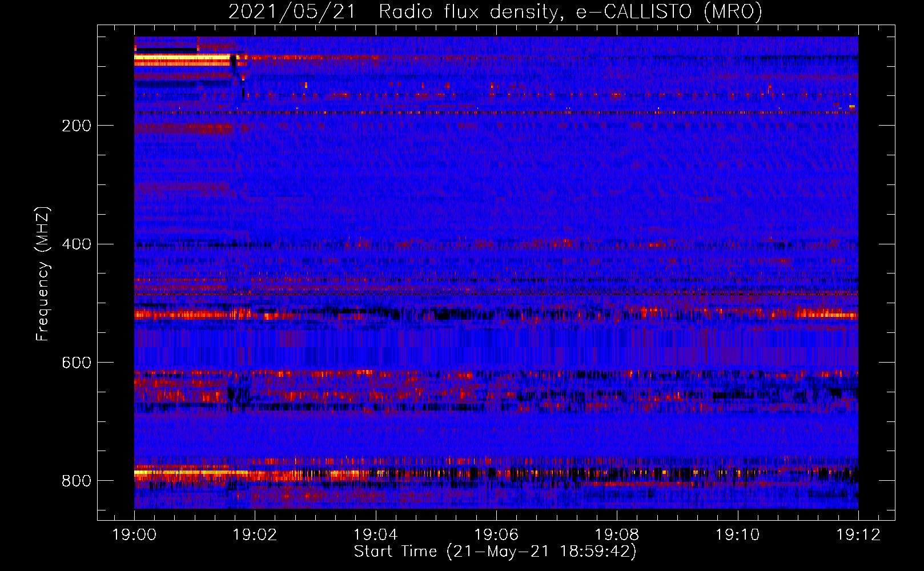Click the '200' frequency tick label

pyautogui.click(x=77, y=126)
